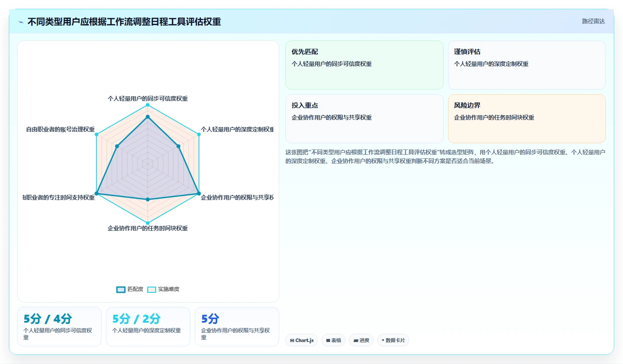Select the Chart.js tag chip
This screenshot has width=623, height=364.
[x=302, y=340]
